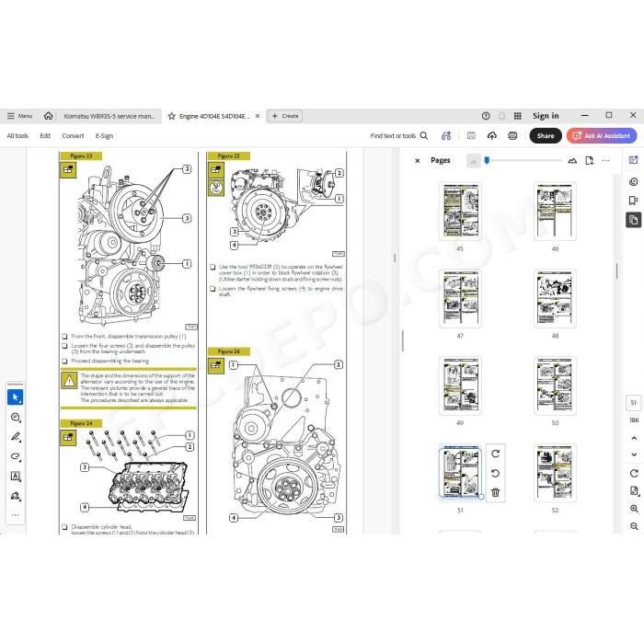Open the comments icon in right rail

pyautogui.click(x=633, y=181)
